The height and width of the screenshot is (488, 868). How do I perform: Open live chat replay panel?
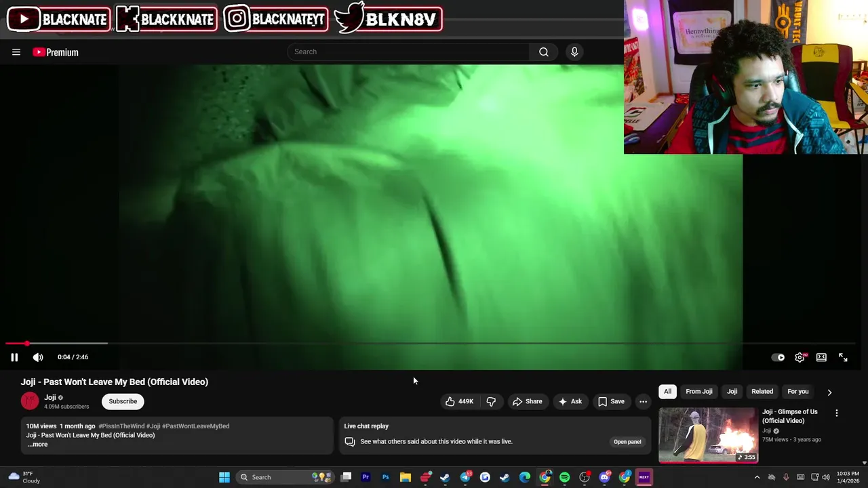coord(627,441)
